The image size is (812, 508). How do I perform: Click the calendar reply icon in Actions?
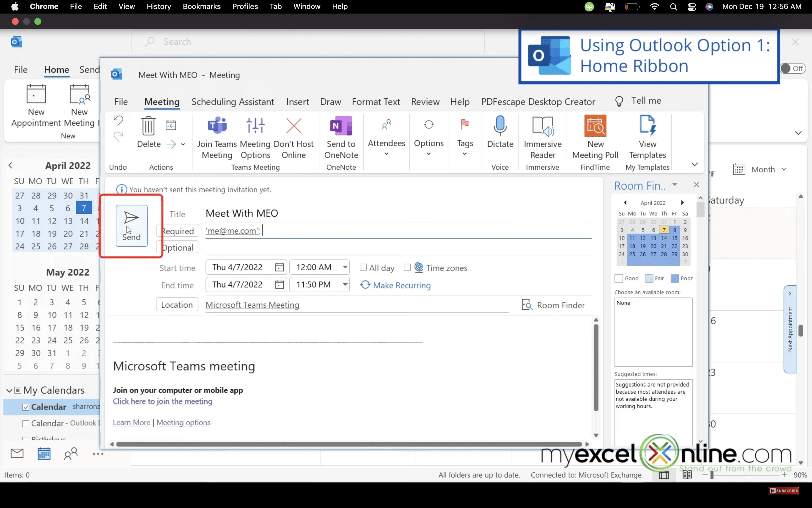click(171, 125)
